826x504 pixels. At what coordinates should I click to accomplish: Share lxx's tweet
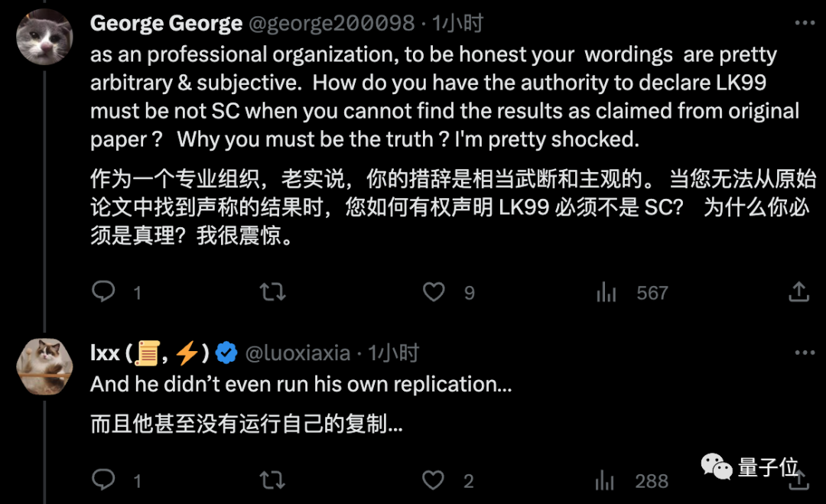(x=799, y=480)
